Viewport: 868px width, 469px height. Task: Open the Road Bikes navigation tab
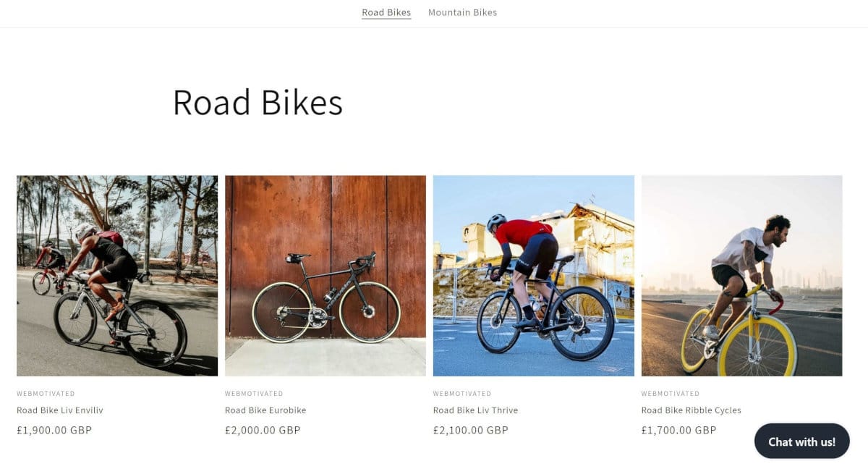[x=386, y=12]
